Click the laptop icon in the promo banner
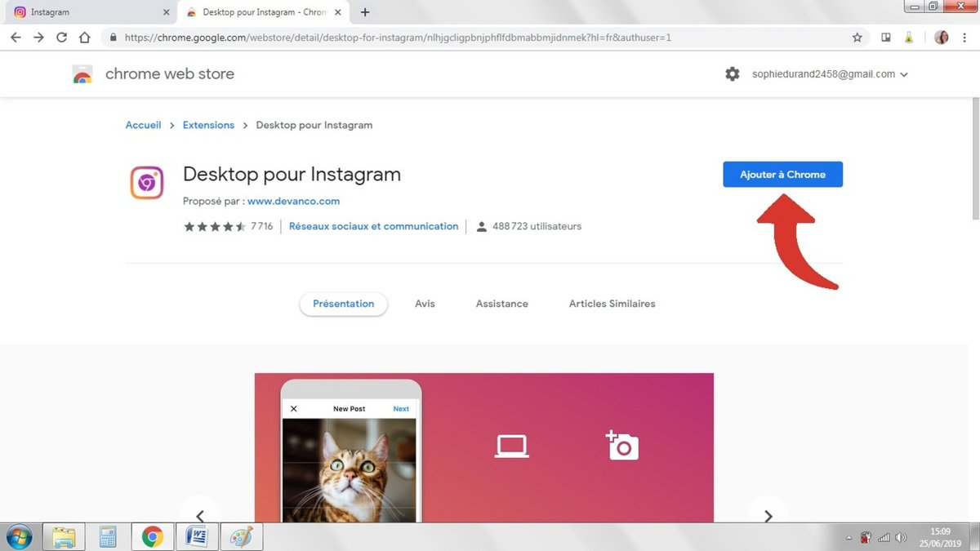Screen dimensions: 980x551 pos(510,445)
